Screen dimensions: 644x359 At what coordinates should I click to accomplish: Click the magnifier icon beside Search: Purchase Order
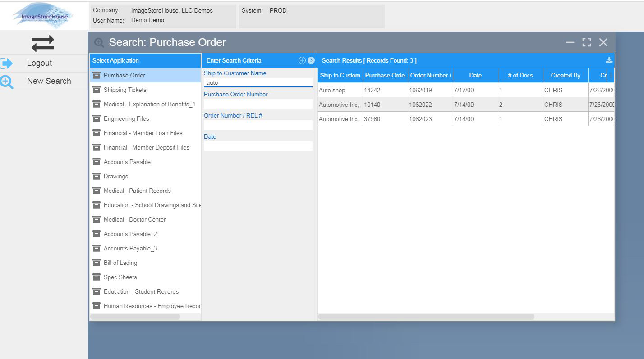(x=99, y=43)
